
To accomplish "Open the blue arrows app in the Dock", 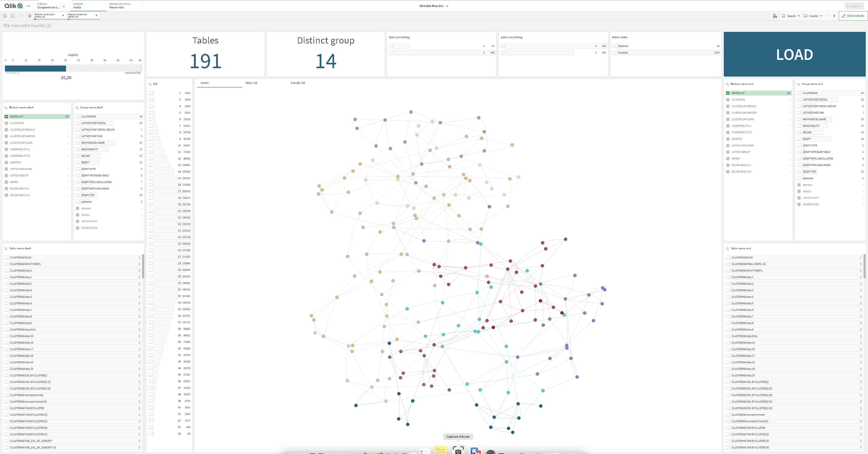I will (475, 451).
